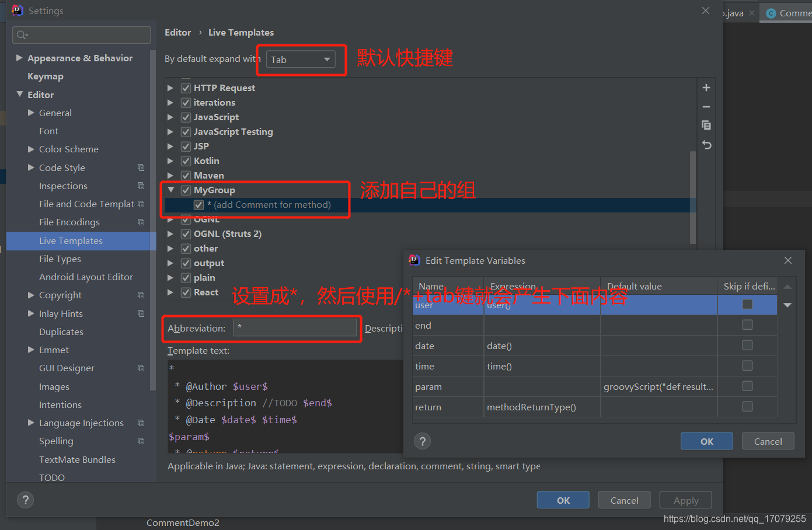The height and width of the screenshot is (530, 812).
Task: Click the Add template plus icon
Action: tap(706, 88)
